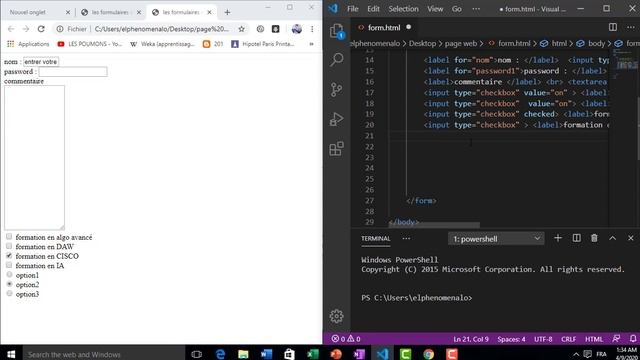Open the VS Code Explorer panel
The width and height of the screenshot is (640, 360).
coord(336,31)
